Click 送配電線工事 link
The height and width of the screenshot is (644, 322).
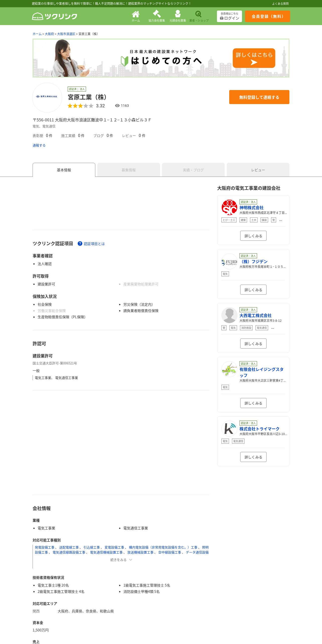[x=69, y=547]
